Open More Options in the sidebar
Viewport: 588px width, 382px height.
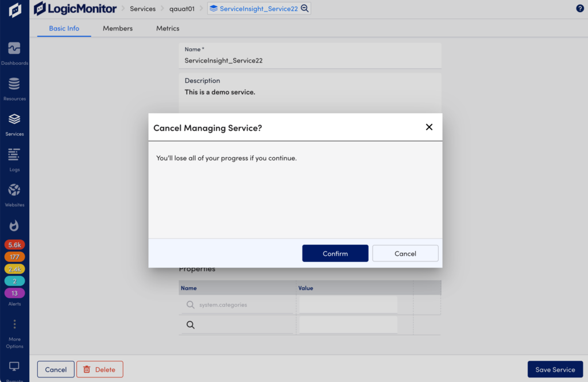click(x=14, y=334)
